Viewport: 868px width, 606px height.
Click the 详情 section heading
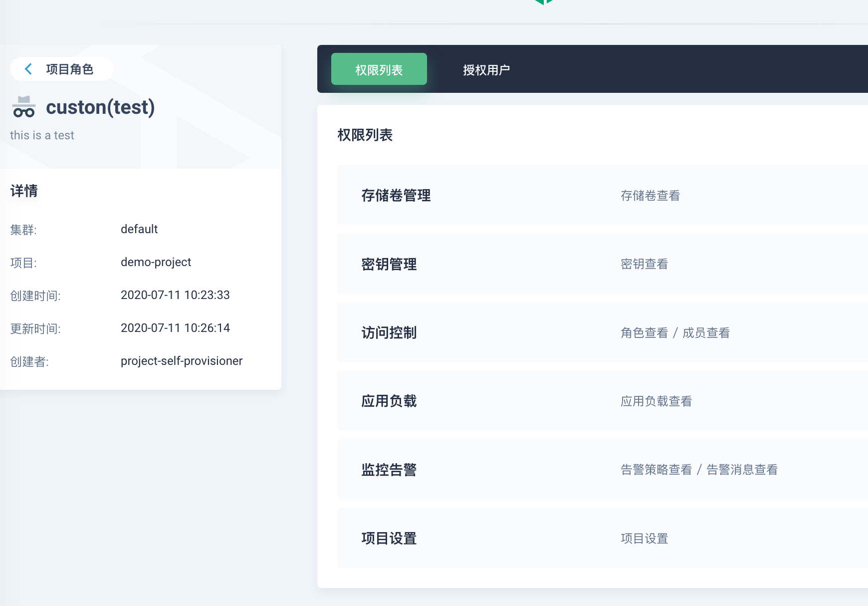[24, 191]
